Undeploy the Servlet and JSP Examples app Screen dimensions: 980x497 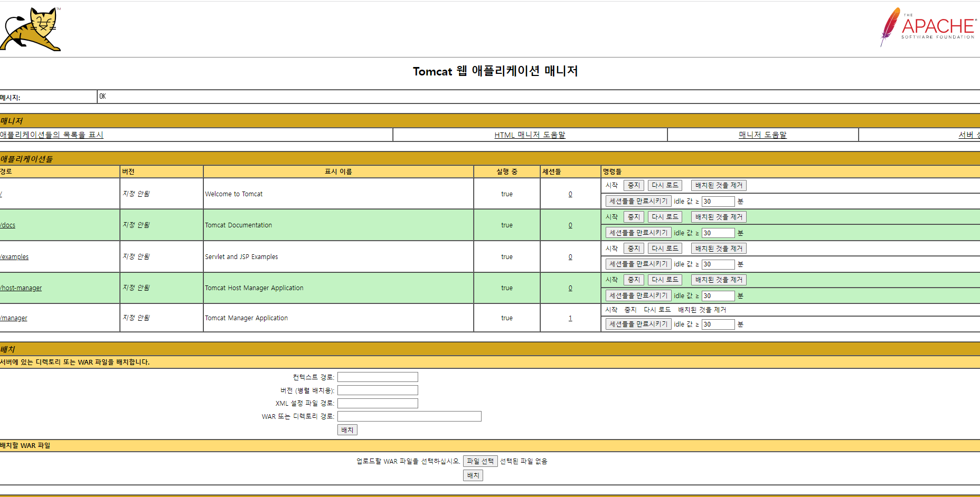point(719,248)
